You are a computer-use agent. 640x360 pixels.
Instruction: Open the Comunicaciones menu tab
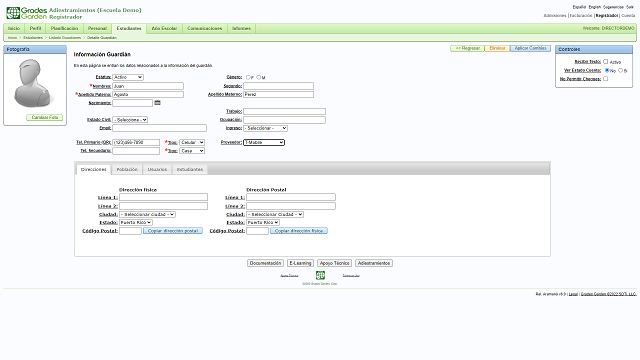pos(205,29)
